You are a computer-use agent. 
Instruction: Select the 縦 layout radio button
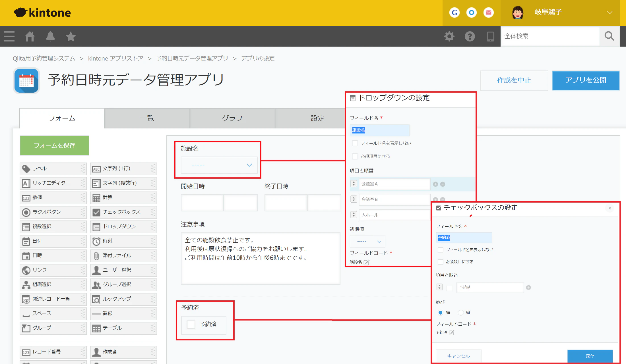pos(461,313)
